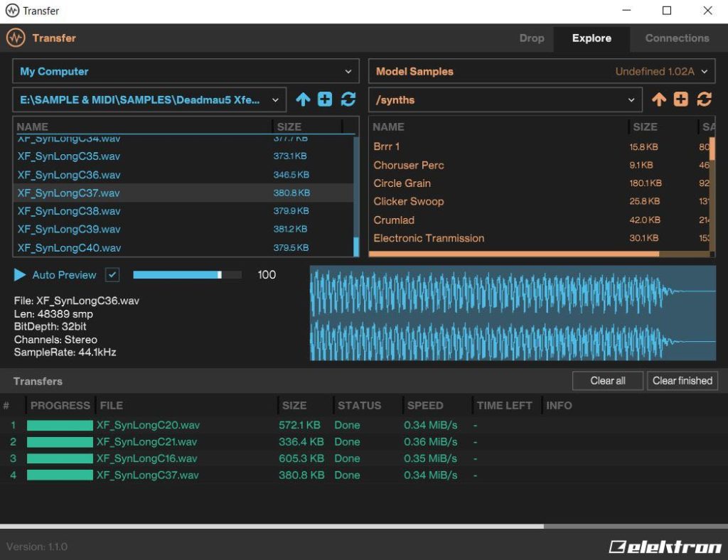Select XF_SynLongC39.wav file
Image resolution: width=728 pixels, height=560 pixels.
pos(183,230)
